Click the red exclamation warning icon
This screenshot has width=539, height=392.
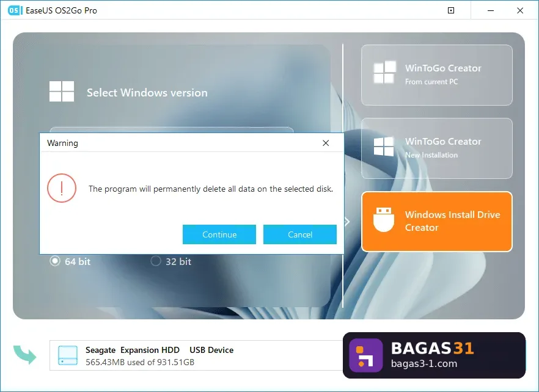click(62, 188)
